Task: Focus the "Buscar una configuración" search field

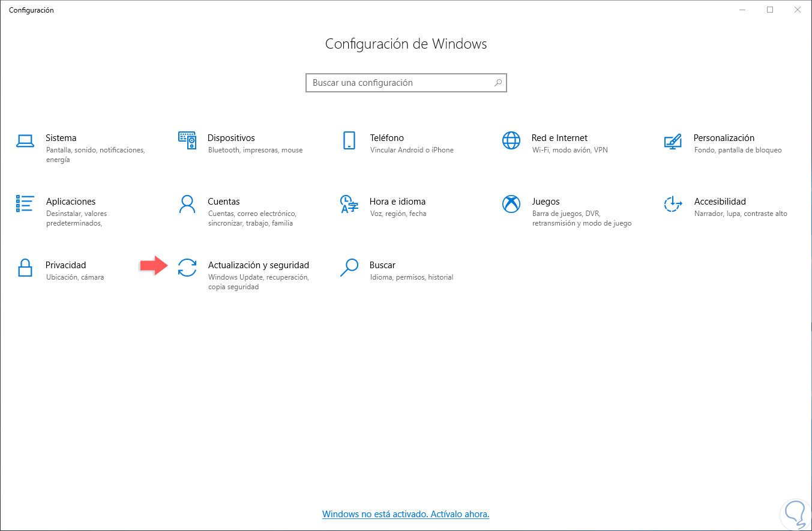Action: tap(406, 83)
